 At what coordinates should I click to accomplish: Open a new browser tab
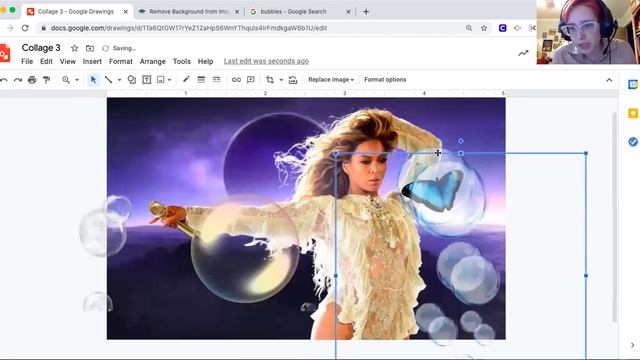point(366,12)
